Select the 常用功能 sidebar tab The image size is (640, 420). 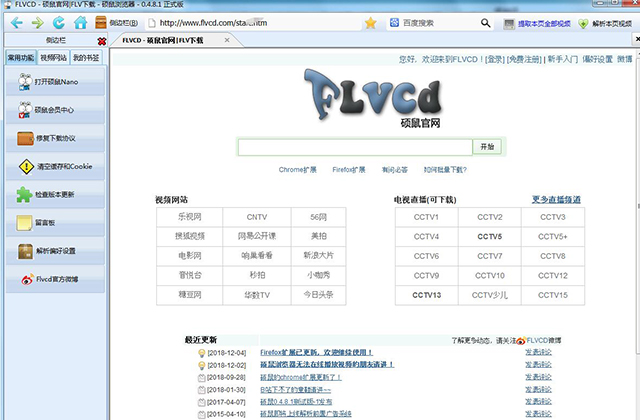[21, 58]
